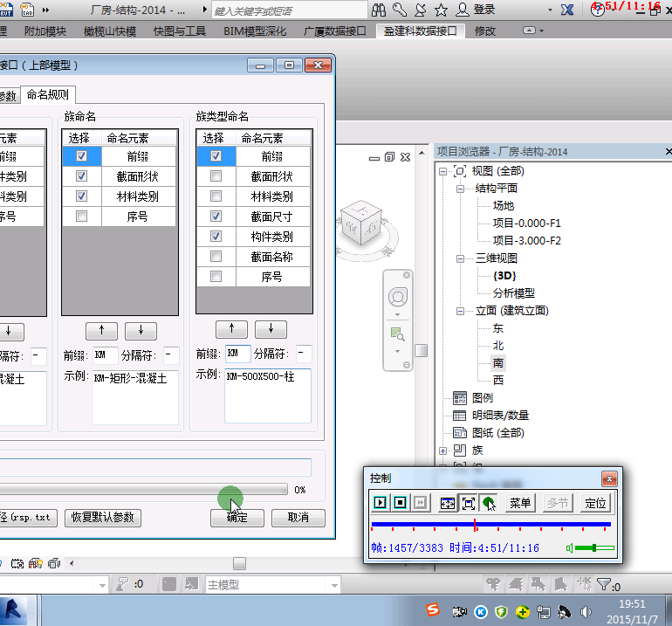Check 截面名称 in the 族类型命名 list

[x=216, y=257]
